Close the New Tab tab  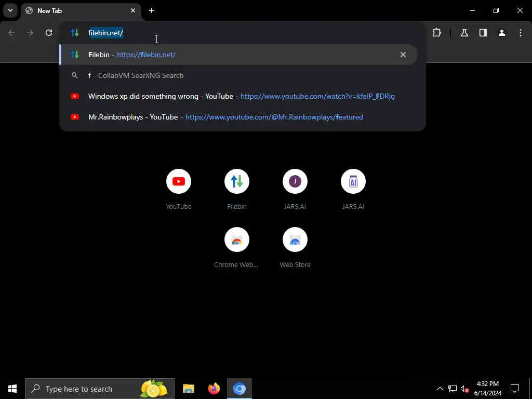[133, 10]
